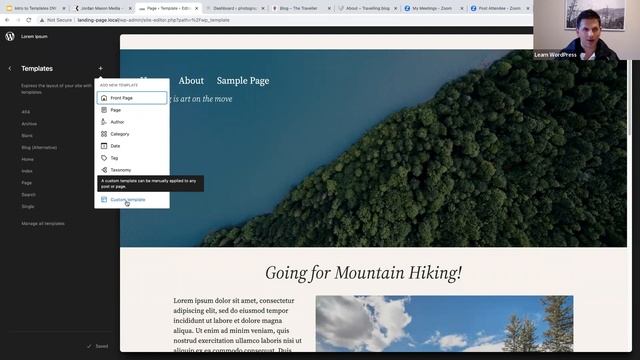Open the Home template in the sidebar
Viewport: 640px width, 360px height.
coord(27,159)
